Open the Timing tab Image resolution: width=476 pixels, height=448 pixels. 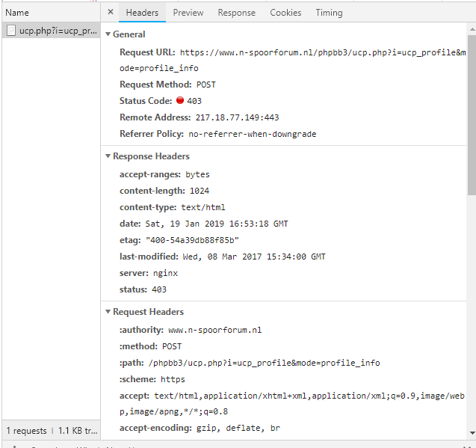329,13
